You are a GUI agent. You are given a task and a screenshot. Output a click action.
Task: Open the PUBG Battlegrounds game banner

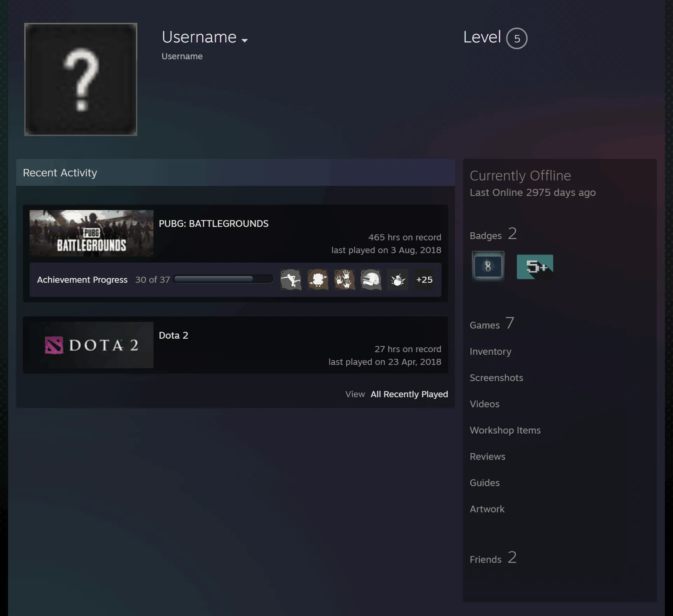91,233
